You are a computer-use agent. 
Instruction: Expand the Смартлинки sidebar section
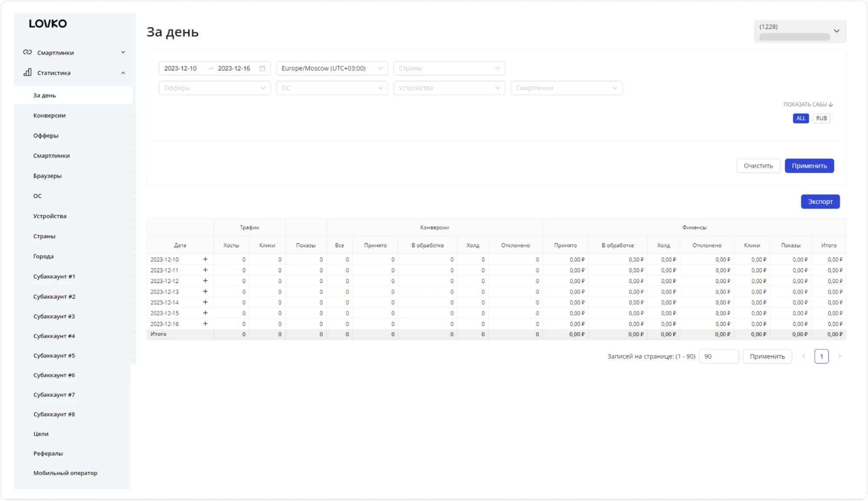tap(123, 53)
